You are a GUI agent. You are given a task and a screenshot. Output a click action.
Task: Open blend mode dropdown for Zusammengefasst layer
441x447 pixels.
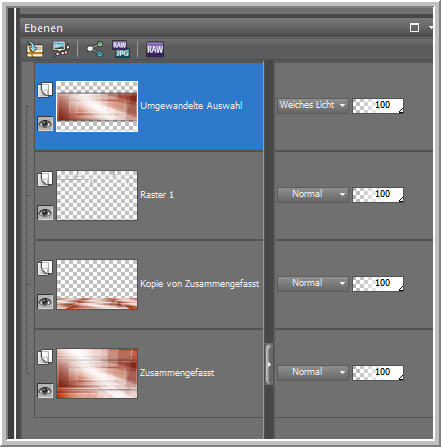(x=312, y=372)
